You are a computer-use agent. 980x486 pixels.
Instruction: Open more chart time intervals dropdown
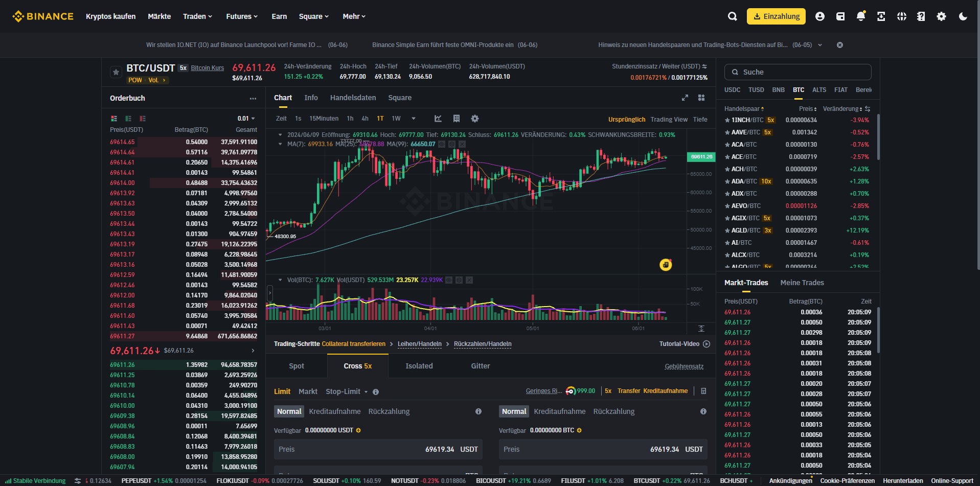[414, 119]
